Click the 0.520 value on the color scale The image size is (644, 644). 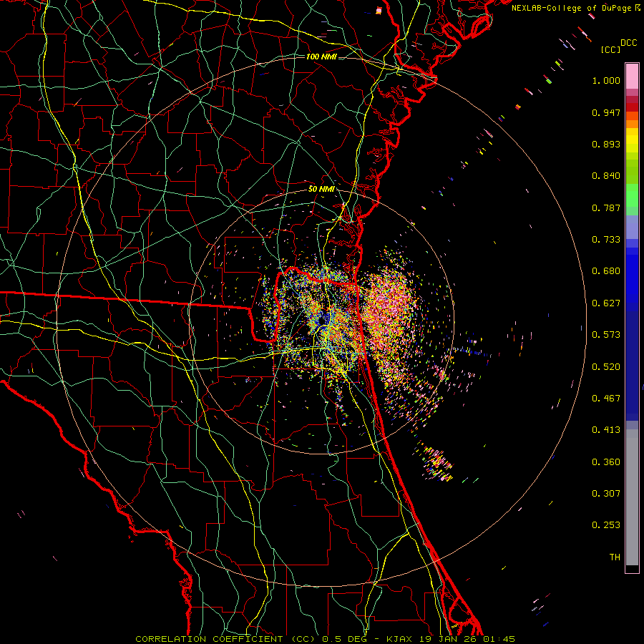click(606, 367)
